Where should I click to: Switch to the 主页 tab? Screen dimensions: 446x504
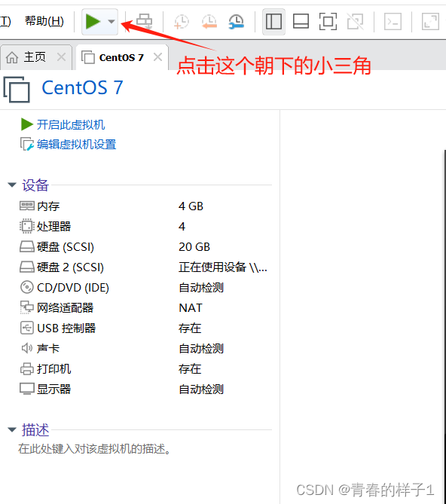pyautogui.click(x=35, y=57)
